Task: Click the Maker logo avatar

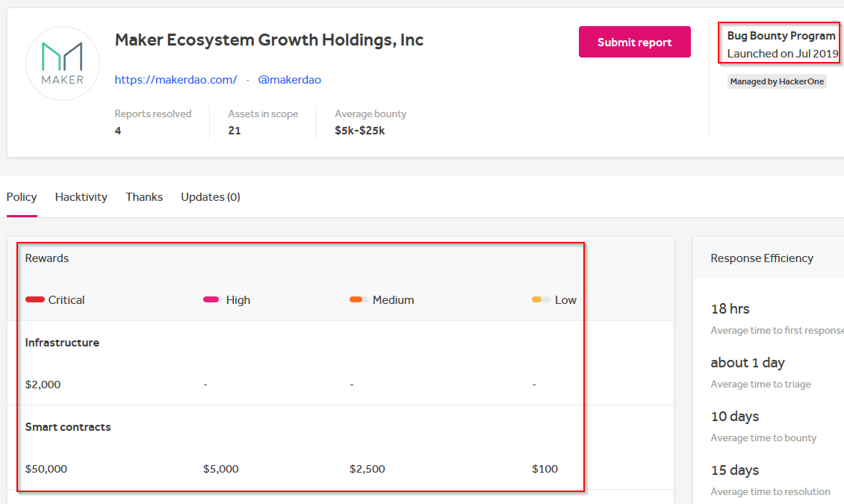Action: click(63, 63)
